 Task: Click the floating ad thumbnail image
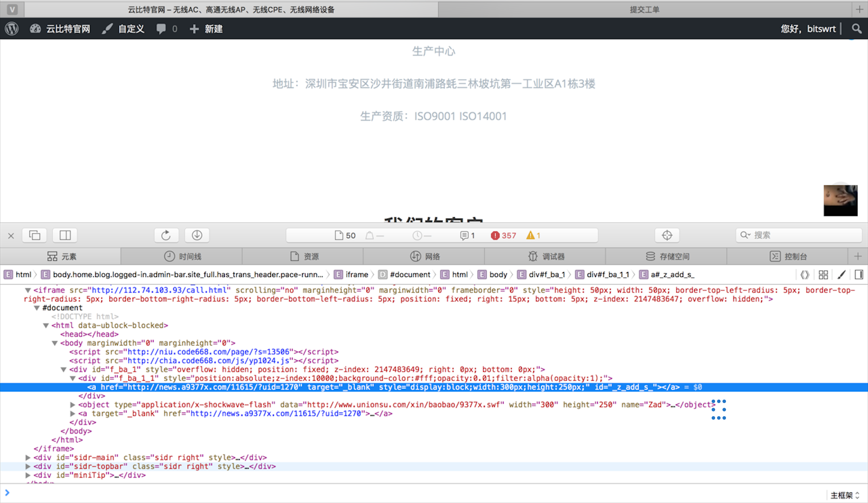coord(841,200)
